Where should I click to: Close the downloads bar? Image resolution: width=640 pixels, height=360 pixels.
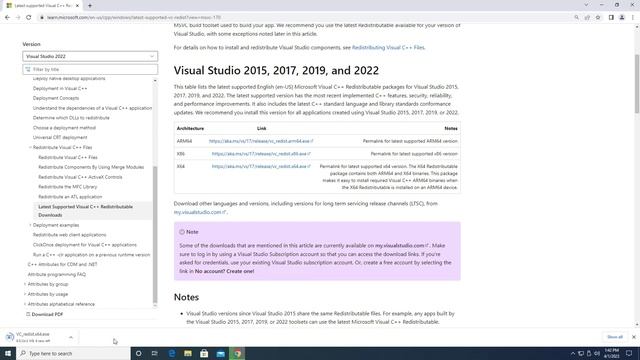[633, 337]
